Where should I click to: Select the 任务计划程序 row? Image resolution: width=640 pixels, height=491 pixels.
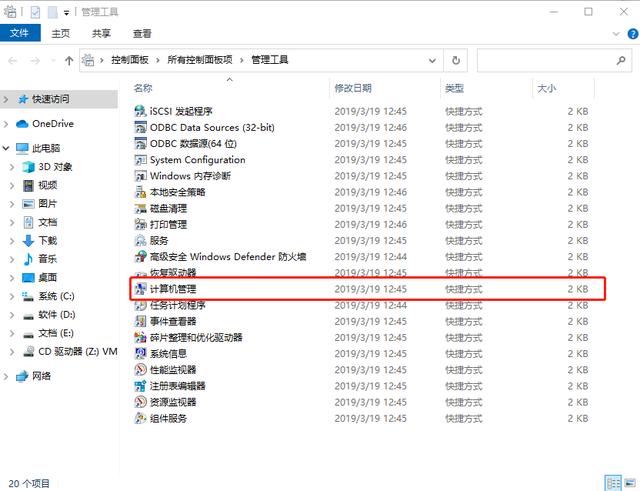(x=362, y=305)
